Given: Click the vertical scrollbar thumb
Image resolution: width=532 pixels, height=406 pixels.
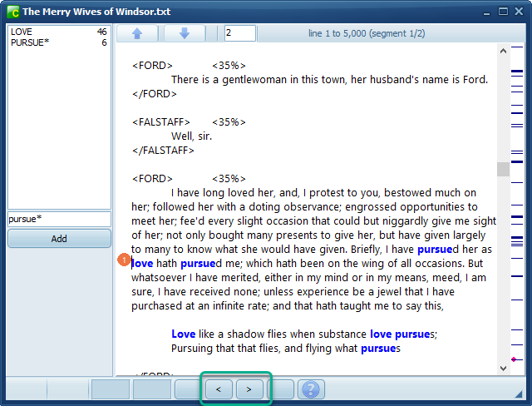Looking at the screenshot, I should click(503, 169).
